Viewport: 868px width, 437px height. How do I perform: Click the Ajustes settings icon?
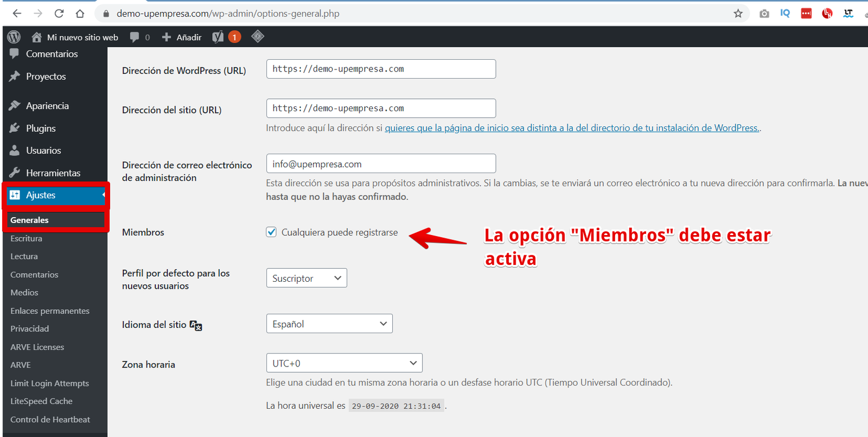pos(15,195)
